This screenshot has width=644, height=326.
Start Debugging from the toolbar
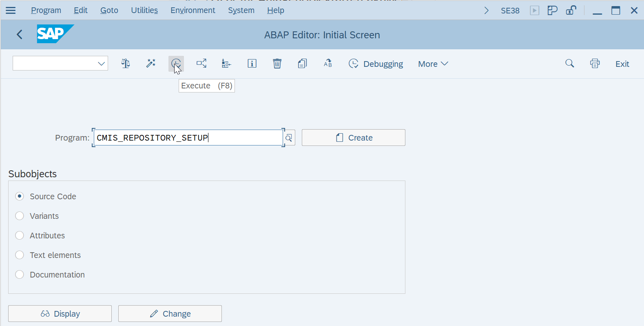click(376, 64)
